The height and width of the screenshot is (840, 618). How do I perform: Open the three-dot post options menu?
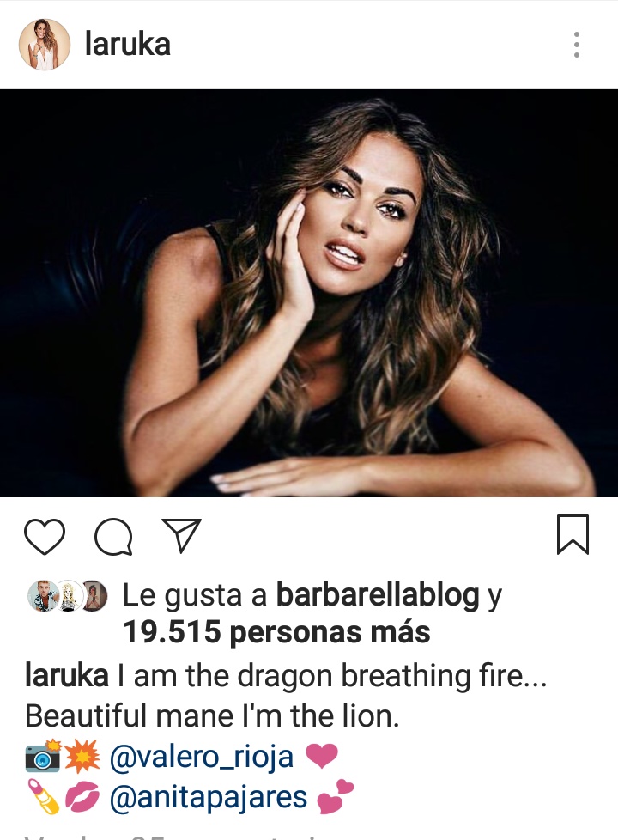click(x=576, y=45)
